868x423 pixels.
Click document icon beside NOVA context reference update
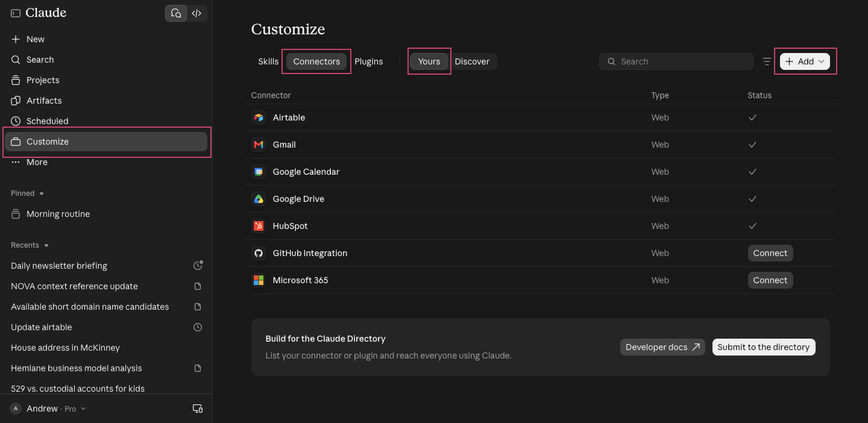tap(197, 286)
